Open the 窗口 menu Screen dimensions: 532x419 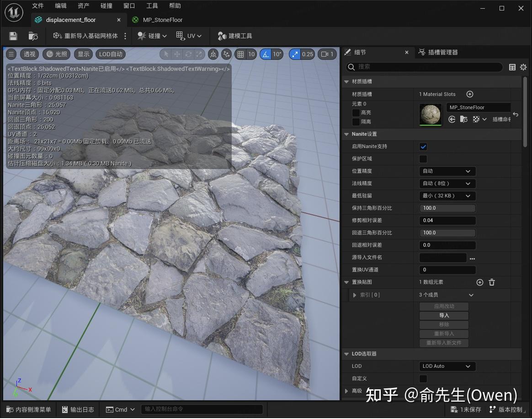pyautogui.click(x=128, y=6)
